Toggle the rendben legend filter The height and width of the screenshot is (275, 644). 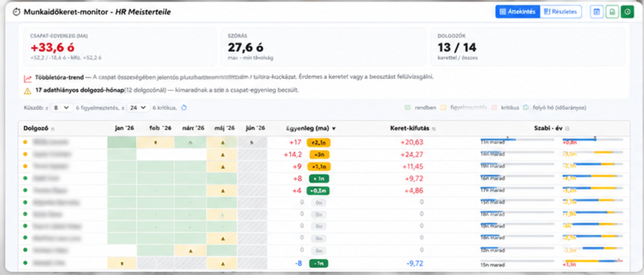point(416,108)
